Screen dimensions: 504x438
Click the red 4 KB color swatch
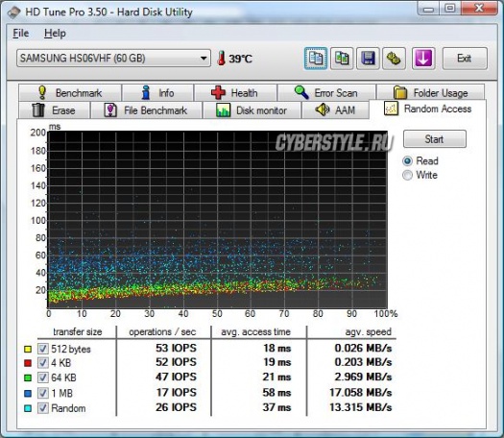coord(28,363)
